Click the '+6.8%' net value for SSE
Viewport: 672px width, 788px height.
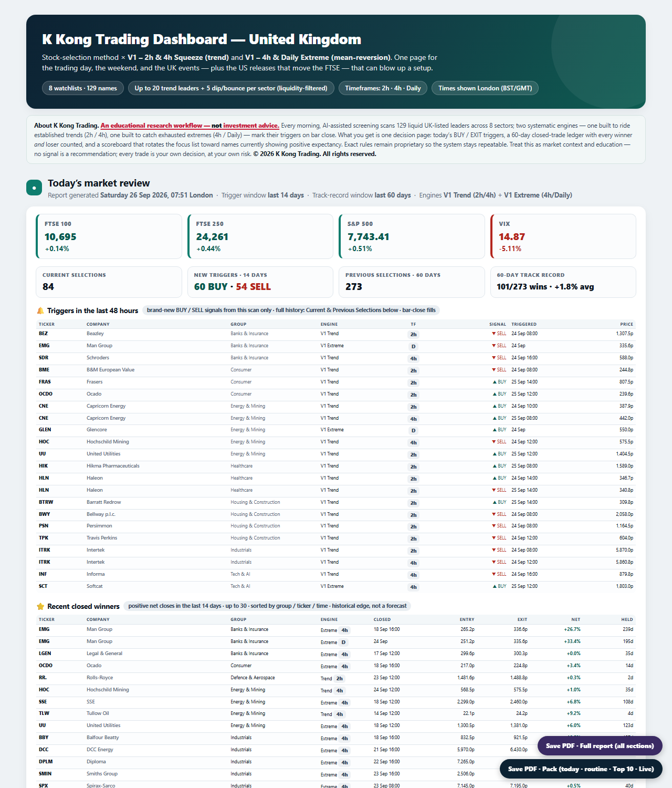coord(574,702)
